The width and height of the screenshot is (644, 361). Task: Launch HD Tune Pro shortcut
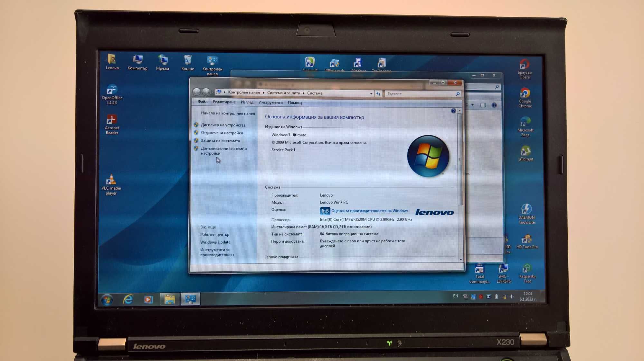(527, 241)
